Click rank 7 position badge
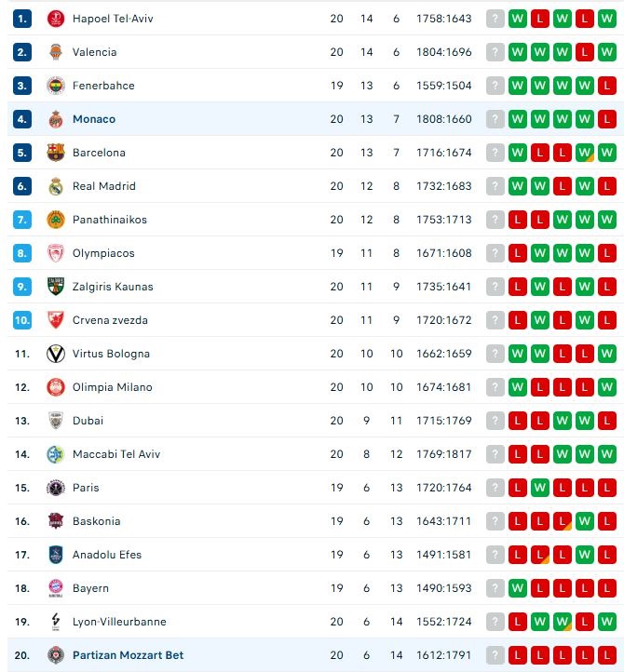624x672 pixels. 22,220
